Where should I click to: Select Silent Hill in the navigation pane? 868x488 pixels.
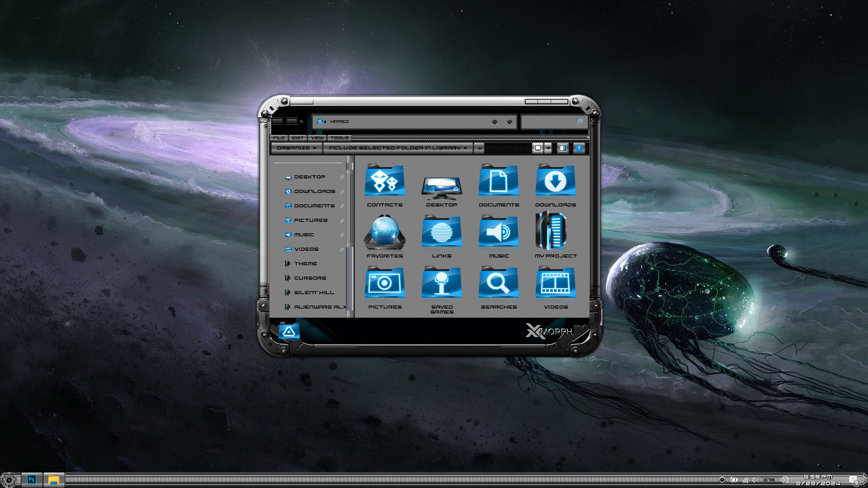click(314, 293)
